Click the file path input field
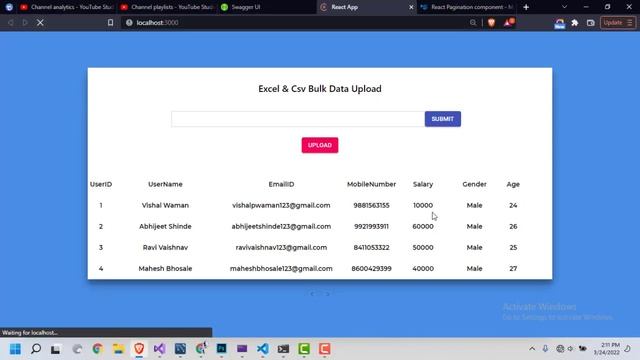640x360 pixels. tap(298, 119)
